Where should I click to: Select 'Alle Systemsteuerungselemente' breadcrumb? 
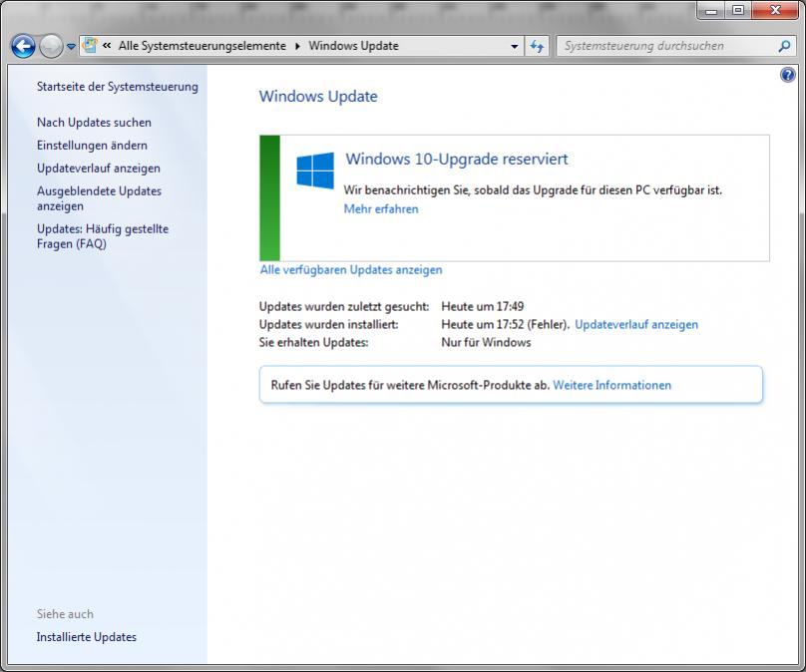click(x=202, y=46)
